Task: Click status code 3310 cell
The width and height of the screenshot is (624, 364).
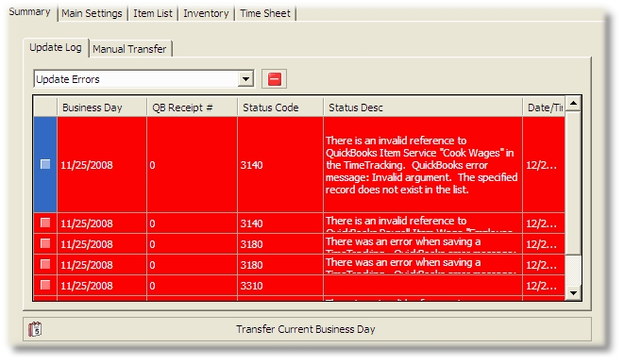Action: [280, 286]
